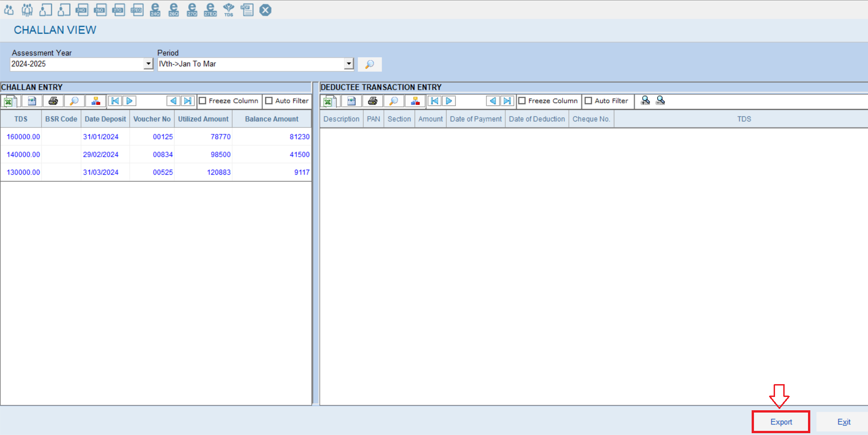This screenshot has width=868, height=435.
Task: Click the PDF document icon in the top toolbar
Action: [x=247, y=10]
